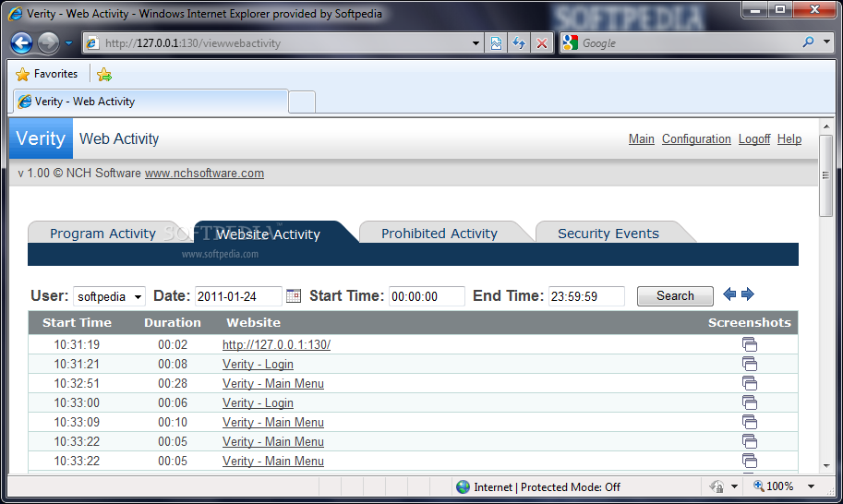Open screenshots for the 10:33:09 row

(750, 422)
